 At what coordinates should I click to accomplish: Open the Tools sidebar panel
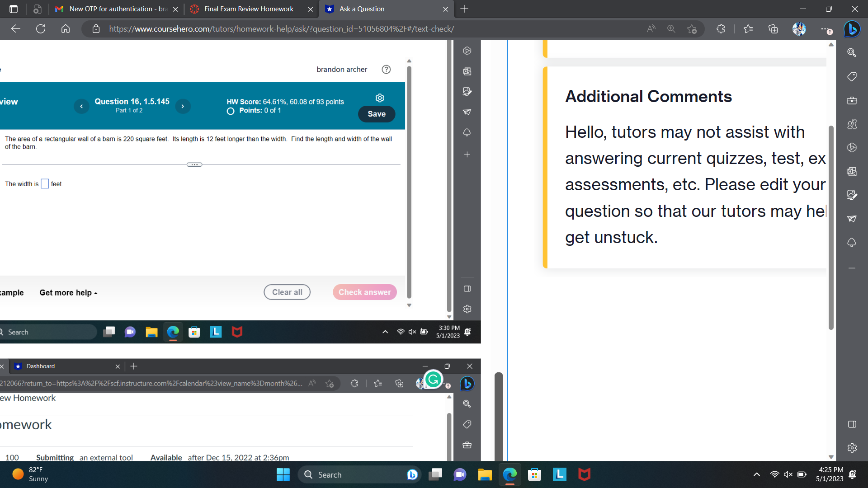click(852, 101)
